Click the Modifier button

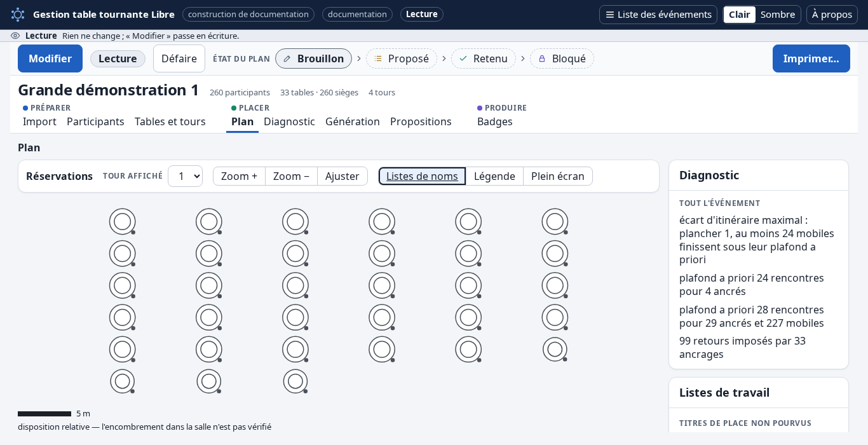pos(50,58)
